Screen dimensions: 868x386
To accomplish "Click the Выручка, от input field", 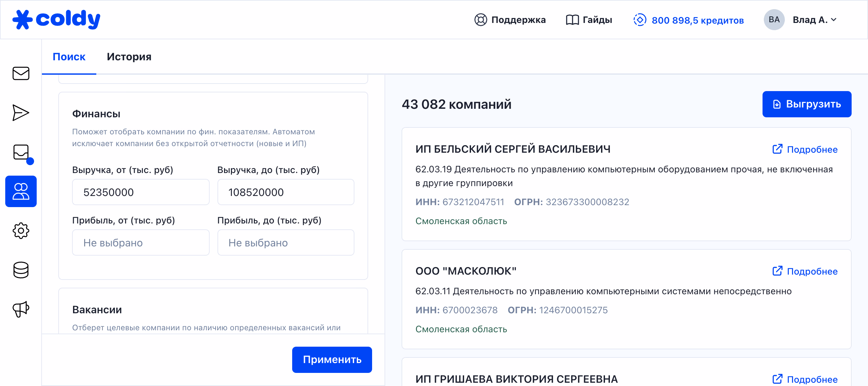I will pyautogui.click(x=141, y=192).
